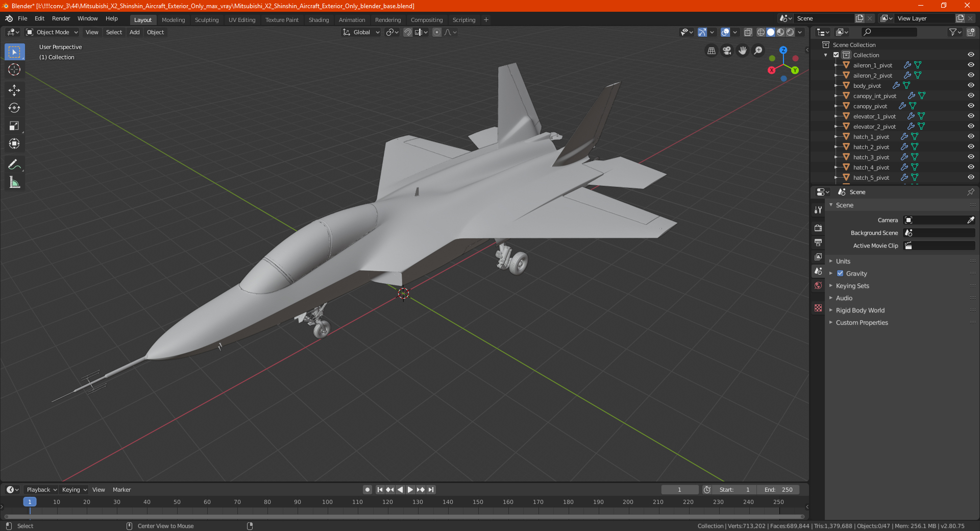This screenshot has height=531, width=980.
Task: Pin the Scene properties panel
Action: [970, 192]
